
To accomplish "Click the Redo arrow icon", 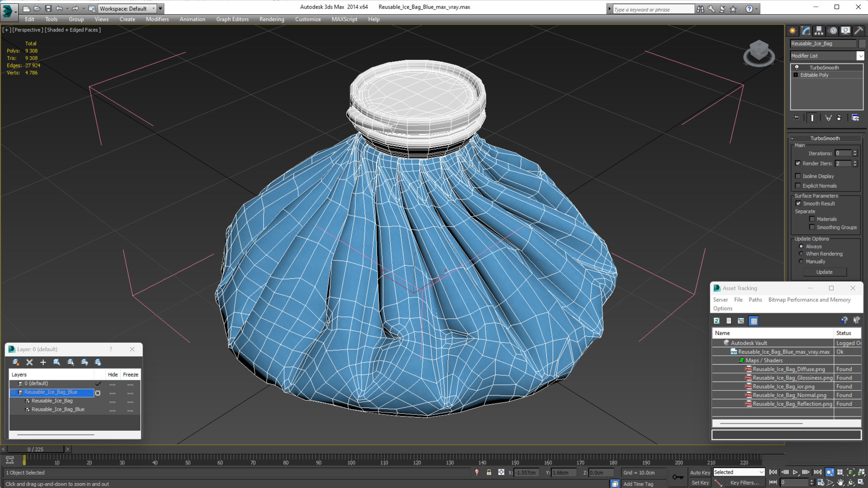I will (x=75, y=9).
